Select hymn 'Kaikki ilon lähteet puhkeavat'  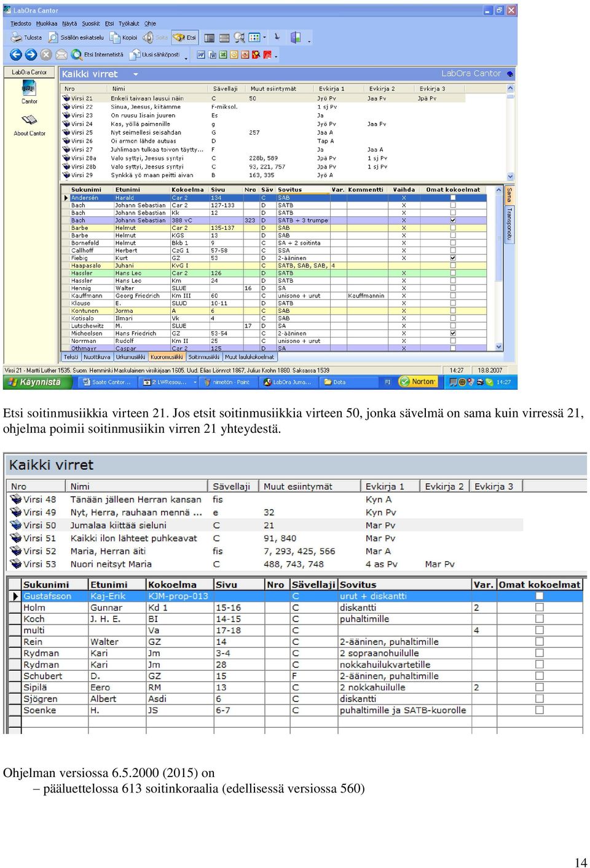(x=134, y=538)
